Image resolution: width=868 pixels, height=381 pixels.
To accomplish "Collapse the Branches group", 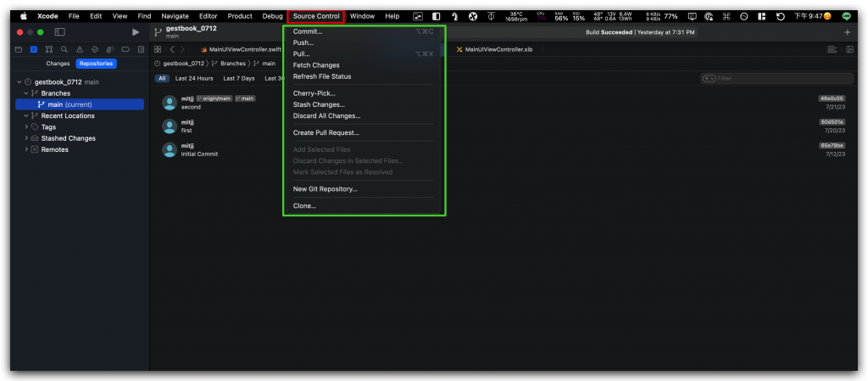I will point(26,93).
